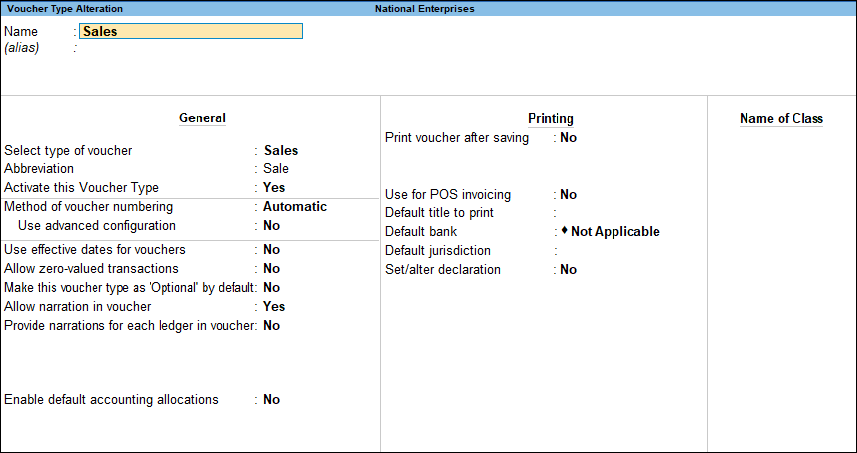Image resolution: width=857 pixels, height=453 pixels.
Task: Click 'National Enterprises' company name in title bar
Action: point(425,9)
